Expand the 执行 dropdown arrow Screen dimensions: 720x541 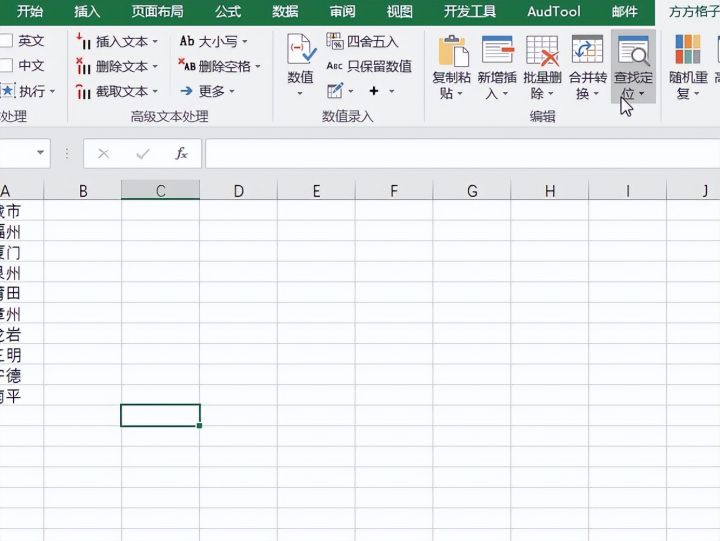(x=52, y=91)
